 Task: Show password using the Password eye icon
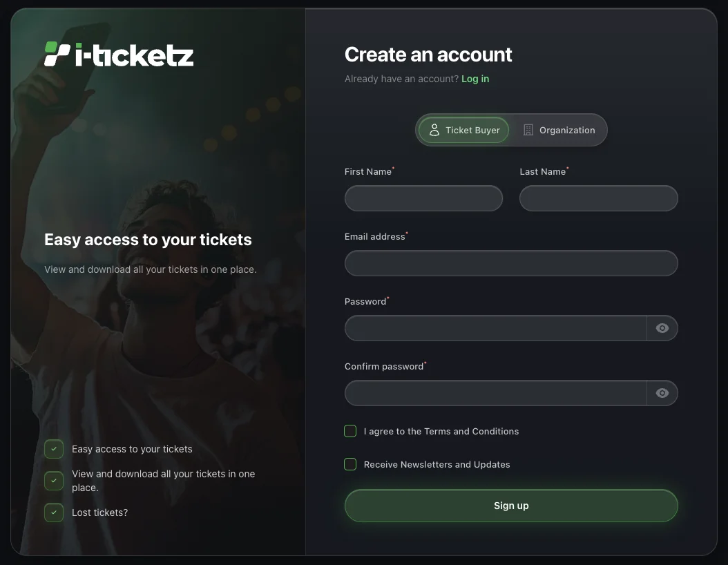point(662,328)
